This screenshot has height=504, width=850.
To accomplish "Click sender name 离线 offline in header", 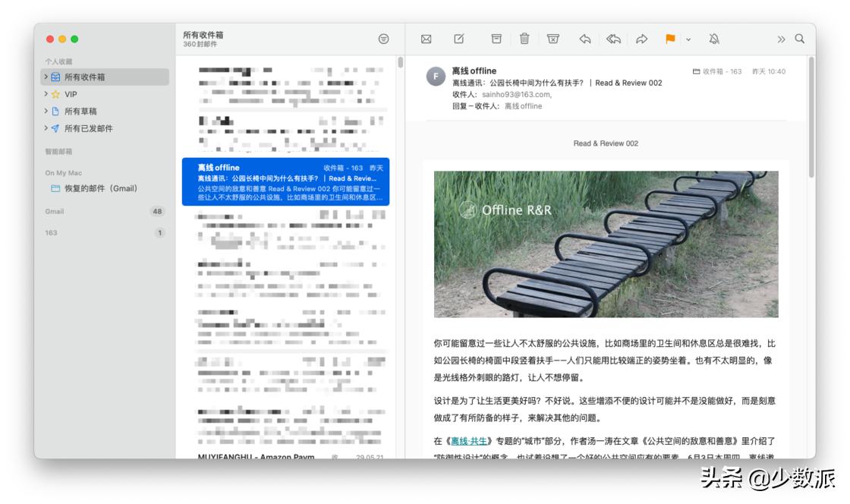I will click(x=474, y=71).
